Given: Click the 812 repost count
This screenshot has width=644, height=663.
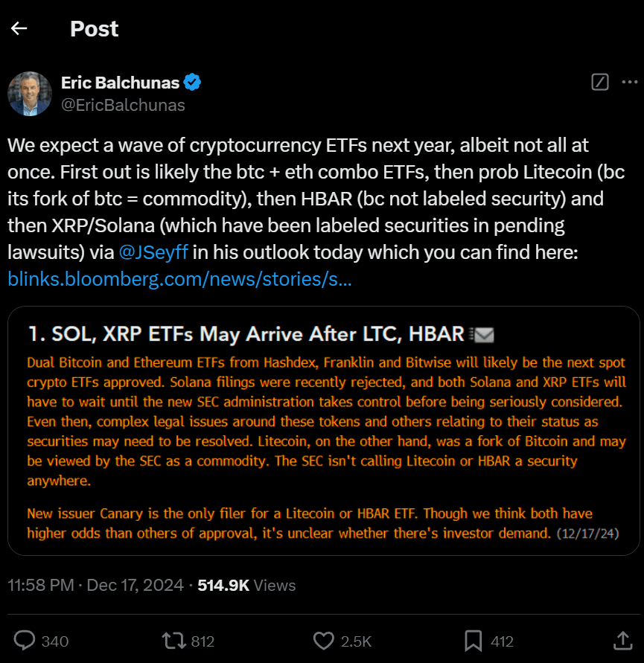Looking at the screenshot, I should [x=202, y=641].
